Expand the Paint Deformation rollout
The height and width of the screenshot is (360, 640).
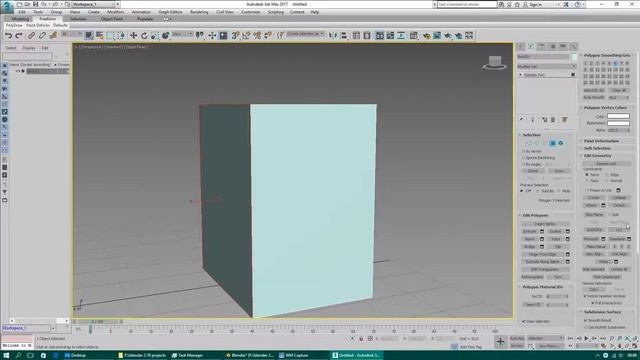coord(601,141)
